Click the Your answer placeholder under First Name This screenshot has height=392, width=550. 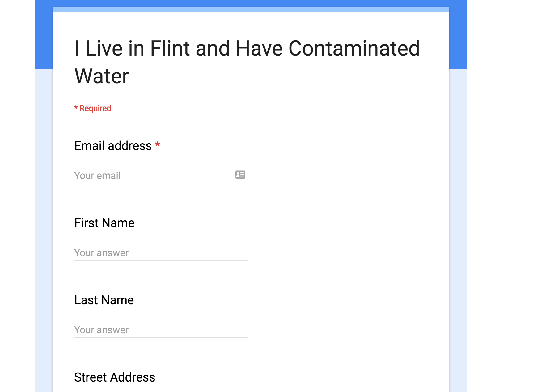pyautogui.click(x=101, y=252)
